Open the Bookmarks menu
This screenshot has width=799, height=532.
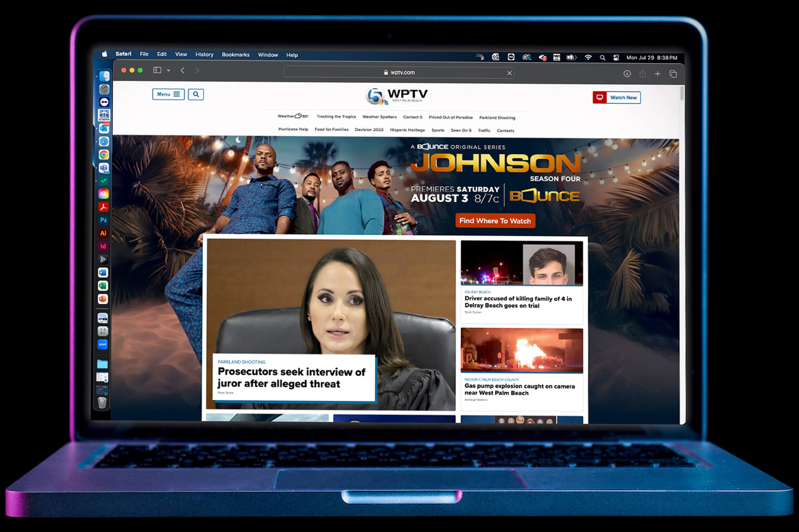click(x=236, y=55)
